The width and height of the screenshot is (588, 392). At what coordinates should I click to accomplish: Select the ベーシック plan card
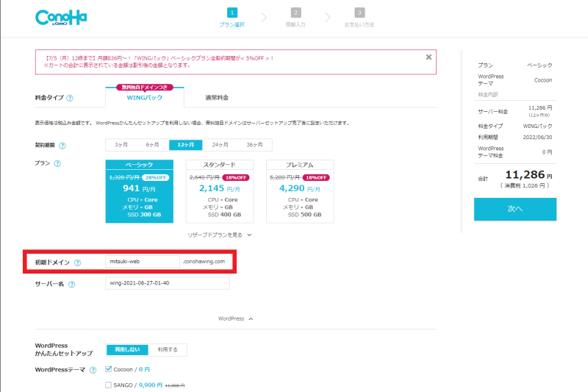140,191
